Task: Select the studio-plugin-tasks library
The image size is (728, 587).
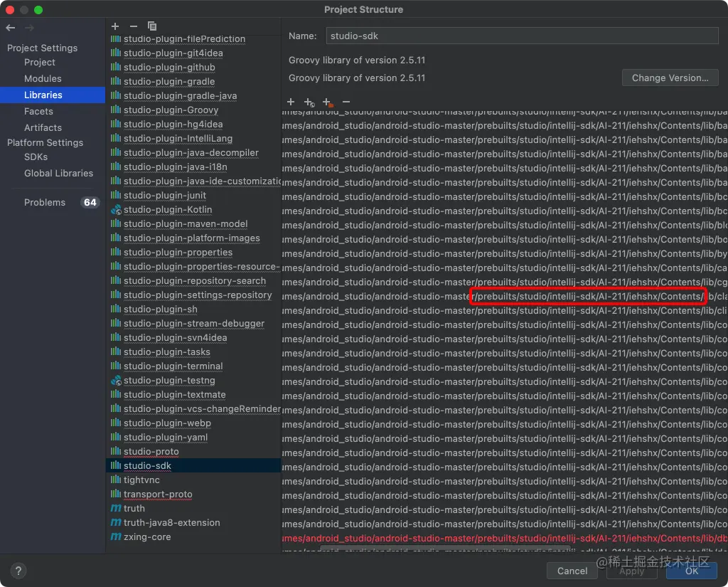Action: [166, 351]
